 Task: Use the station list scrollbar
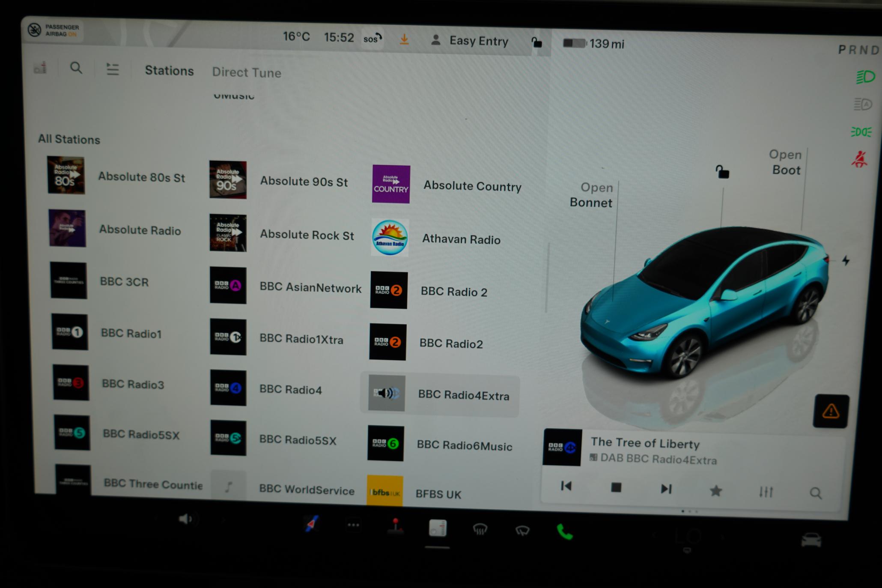(x=547, y=278)
